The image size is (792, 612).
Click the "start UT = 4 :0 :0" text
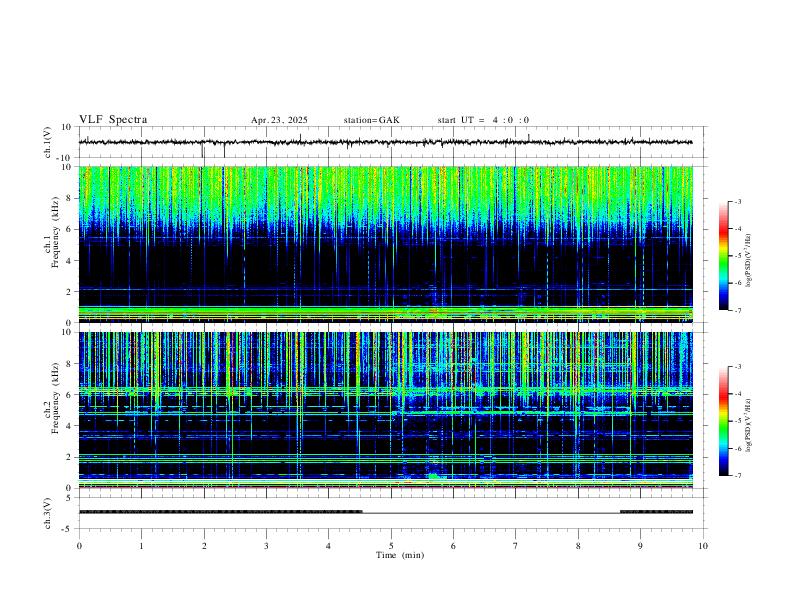pyautogui.click(x=483, y=120)
